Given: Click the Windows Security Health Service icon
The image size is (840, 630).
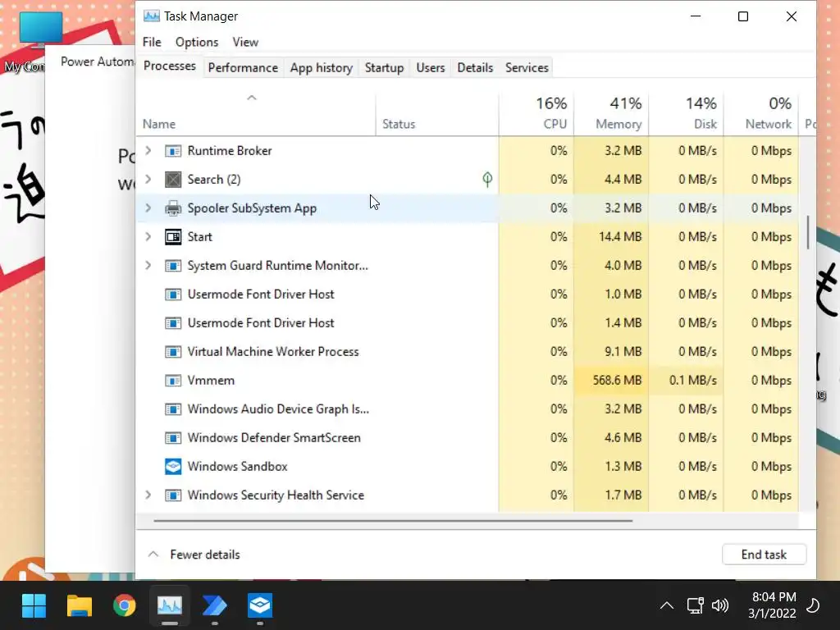Looking at the screenshot, I should (x=172, y=495).
